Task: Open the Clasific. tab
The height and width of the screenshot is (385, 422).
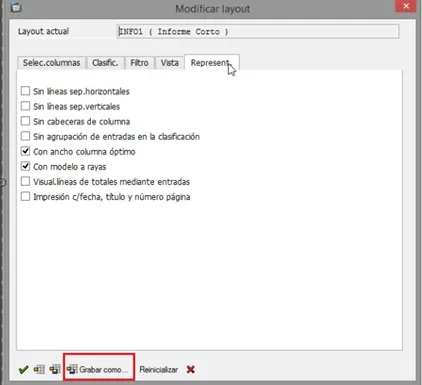Action: click(105, 63)
